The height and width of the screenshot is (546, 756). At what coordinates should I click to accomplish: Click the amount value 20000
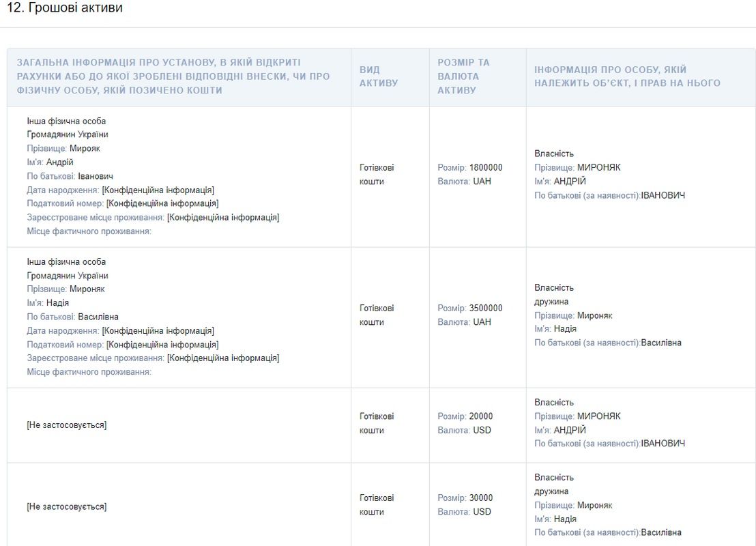tap(480, 416)
